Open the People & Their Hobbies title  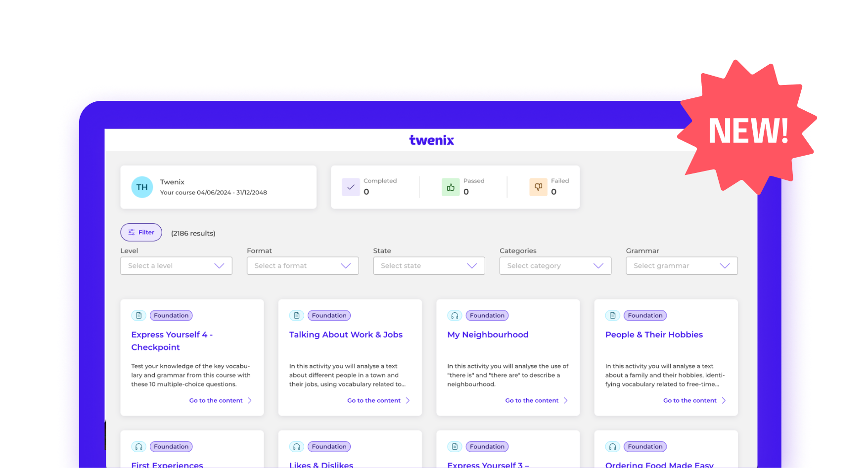tap(654, 335)
